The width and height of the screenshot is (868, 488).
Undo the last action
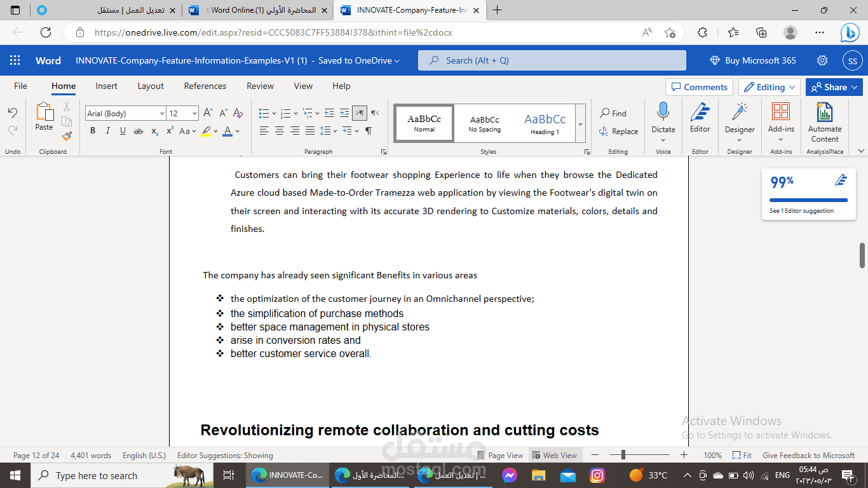click(12, 112)
